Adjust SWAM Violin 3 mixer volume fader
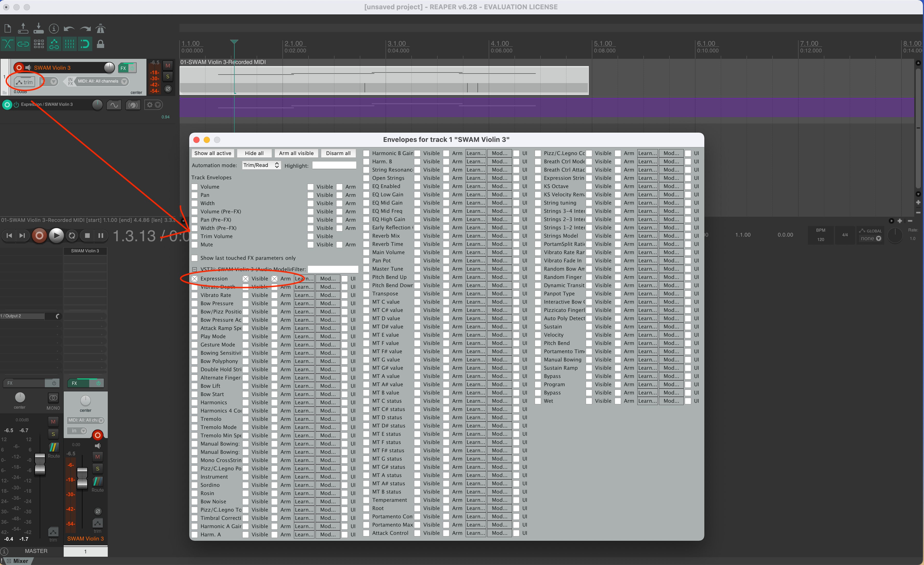 pos(82,478)
